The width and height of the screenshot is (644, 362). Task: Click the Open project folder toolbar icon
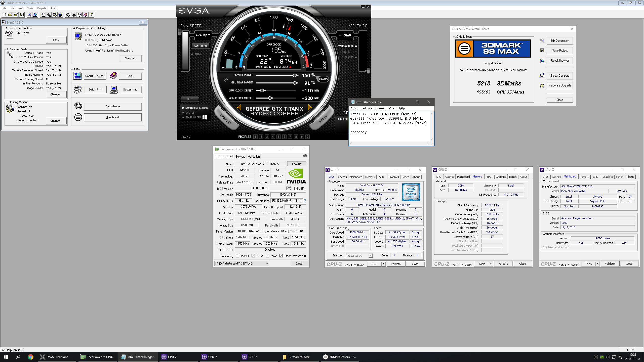pos(10,15)
